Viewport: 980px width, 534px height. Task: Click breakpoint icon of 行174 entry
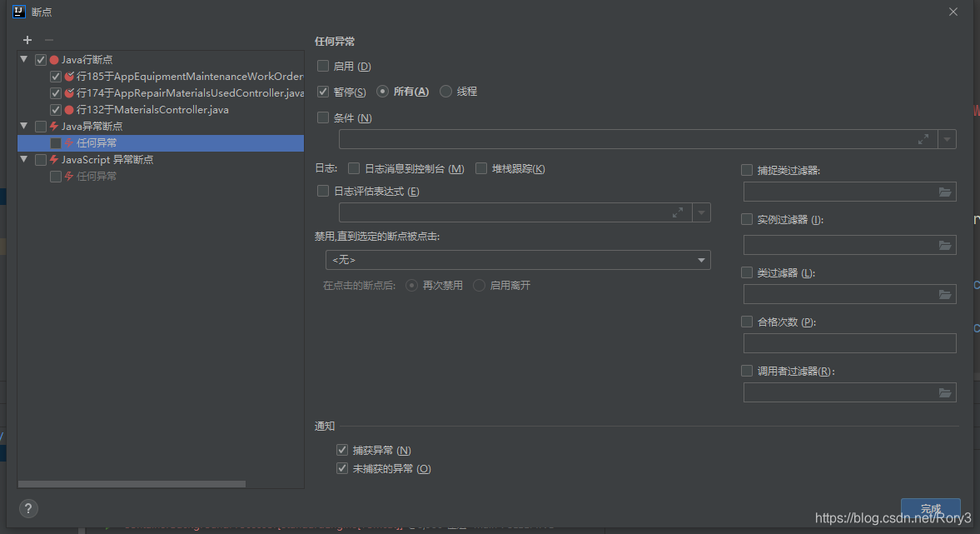69,93
